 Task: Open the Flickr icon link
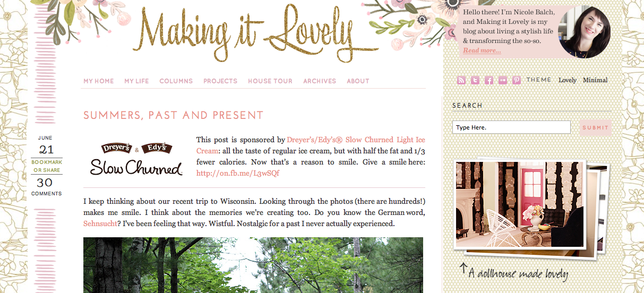pos(502,81)
